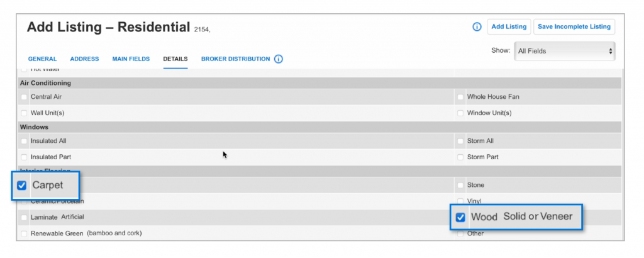Uncheck the Wood Solid or Veneer checkbox
Screen dimensions: 644x258
[460, 217]
